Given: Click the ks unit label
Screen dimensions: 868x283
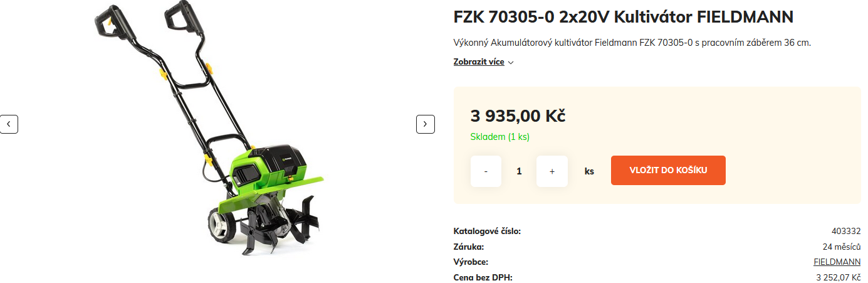Looking at the screenshot, I should point(589,171).
